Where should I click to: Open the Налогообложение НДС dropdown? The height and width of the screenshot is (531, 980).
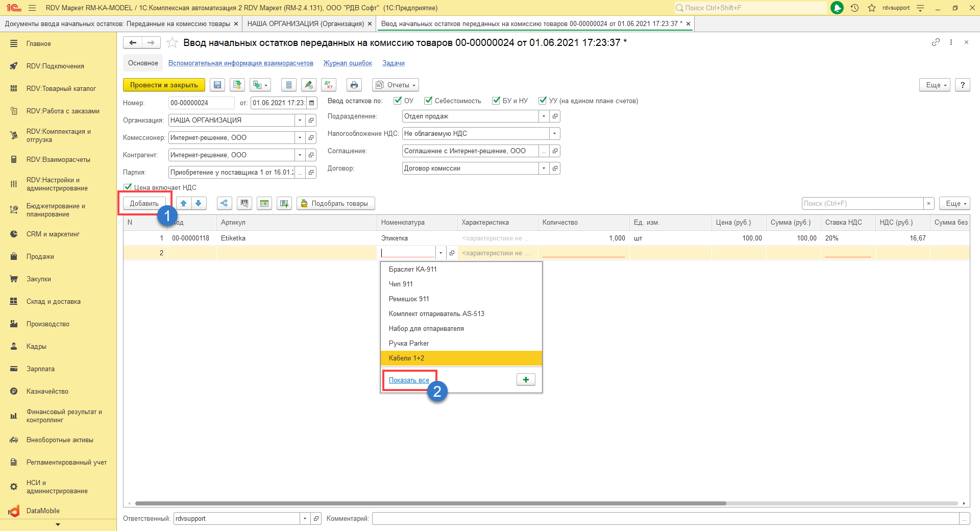pos(554,134)
